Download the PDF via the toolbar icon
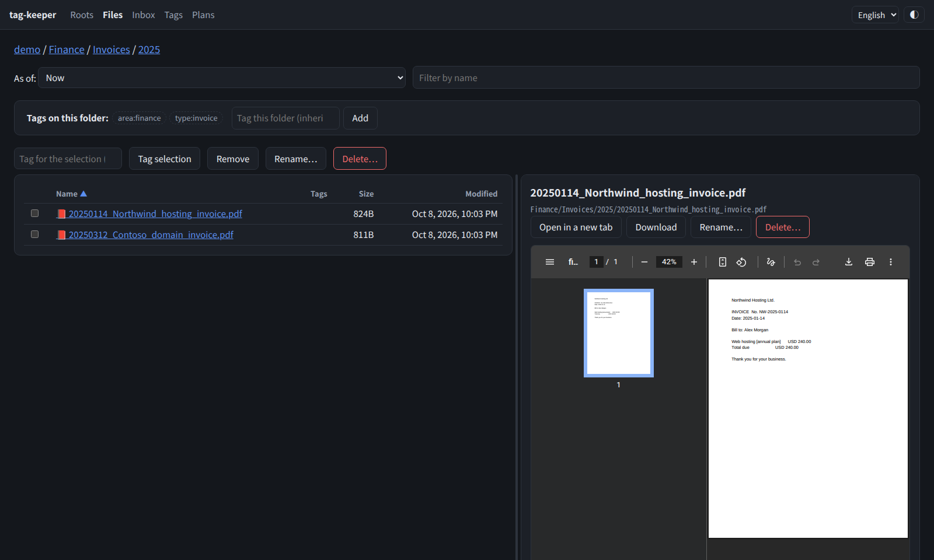 pyautogui.click(x=849, y=262)
